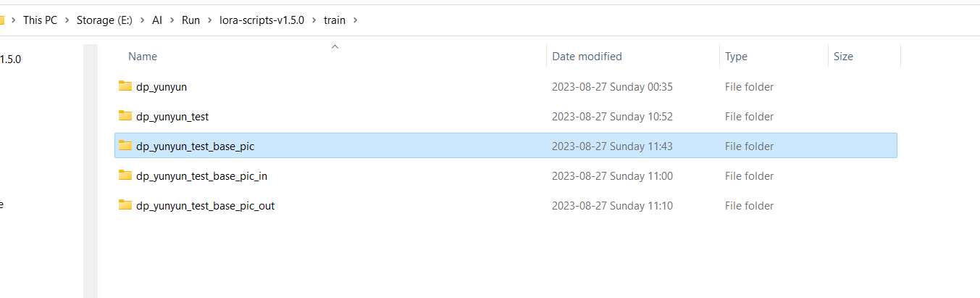Navigate to This PC in breadcrumb
Viewport: 980px width, 298px height.
pos(40,20)
